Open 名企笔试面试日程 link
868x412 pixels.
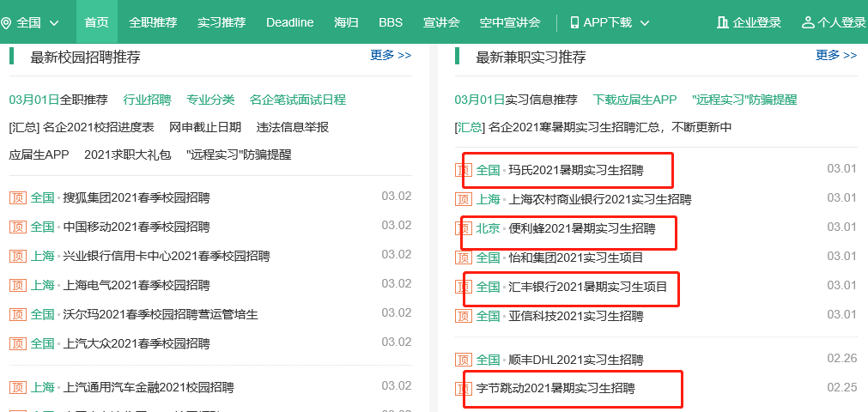298,100
